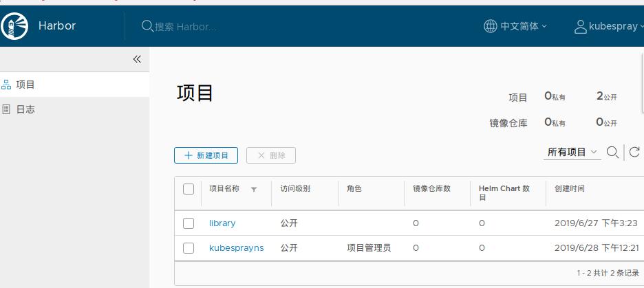644x288 pixels.
Task: Click the globe language icon
Action: tap(490, 26)
